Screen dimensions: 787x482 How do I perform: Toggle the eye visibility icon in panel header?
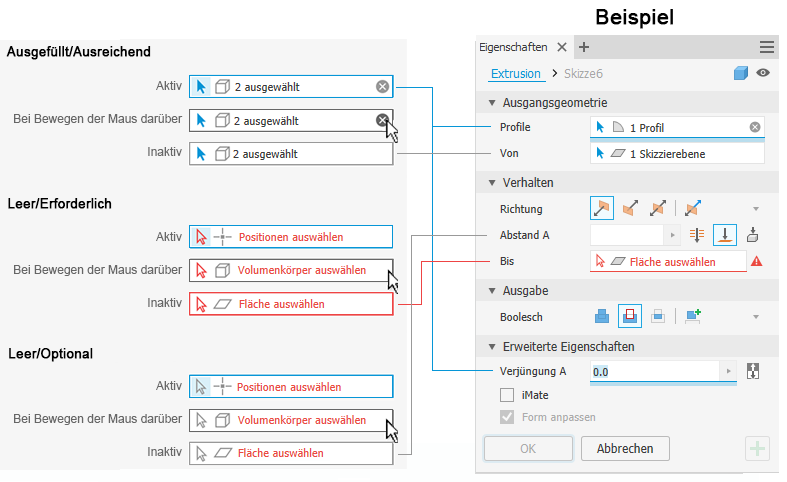(x=763, y=73)
